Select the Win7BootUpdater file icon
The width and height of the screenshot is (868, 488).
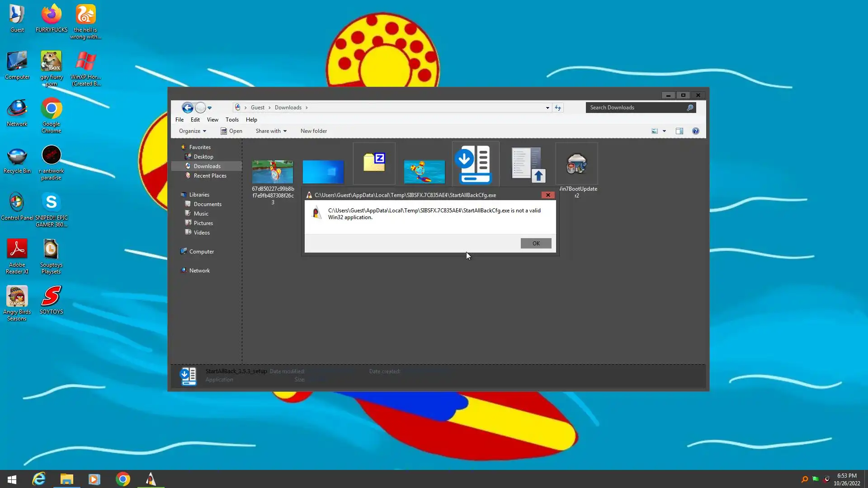point(576,164)
